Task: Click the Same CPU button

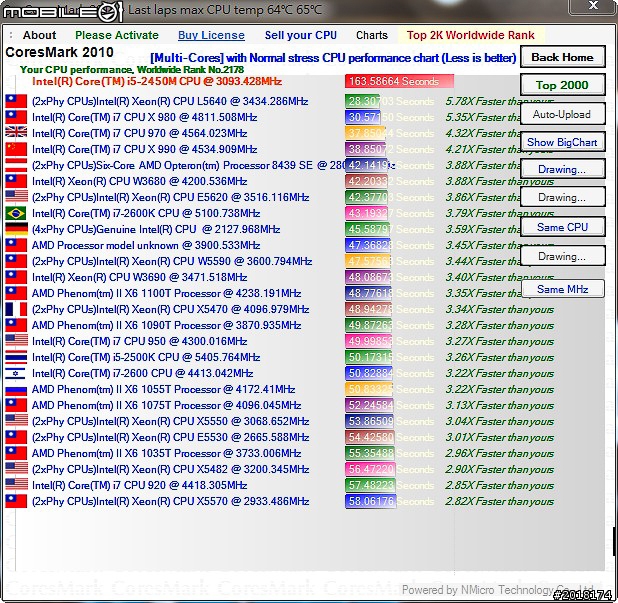Action: (x=562, y=227)
